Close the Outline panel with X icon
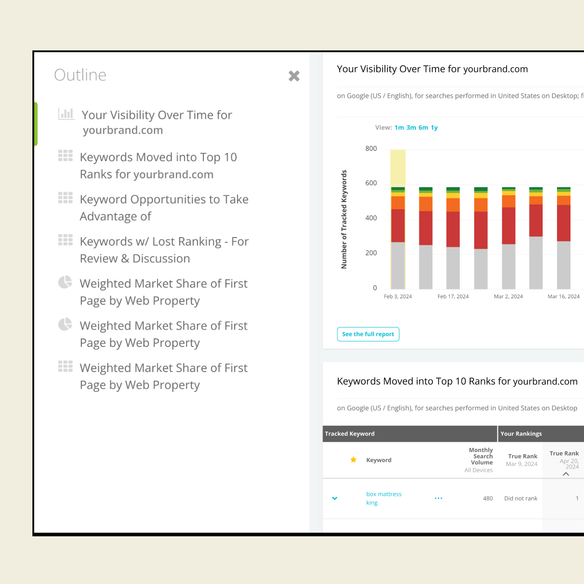Screen dimensions: 584x584 pyautogui.click(x=294, y=76)
